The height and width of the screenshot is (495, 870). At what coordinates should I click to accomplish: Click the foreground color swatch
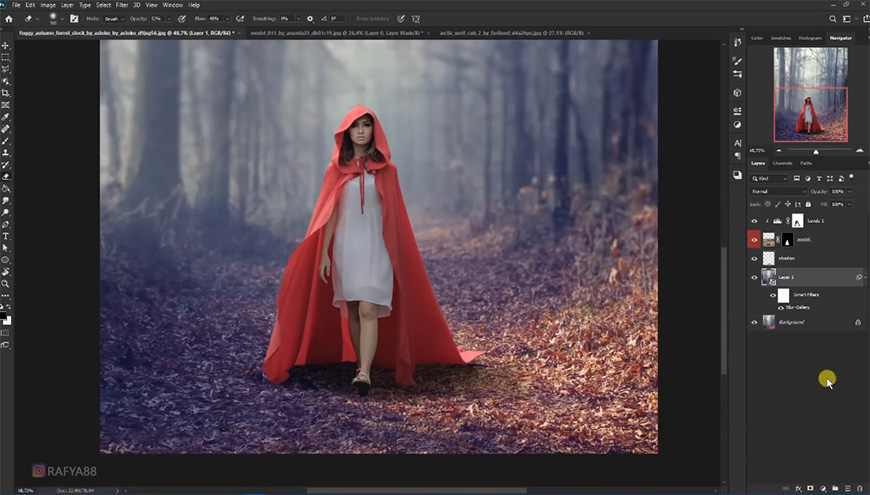pos(3,316)
